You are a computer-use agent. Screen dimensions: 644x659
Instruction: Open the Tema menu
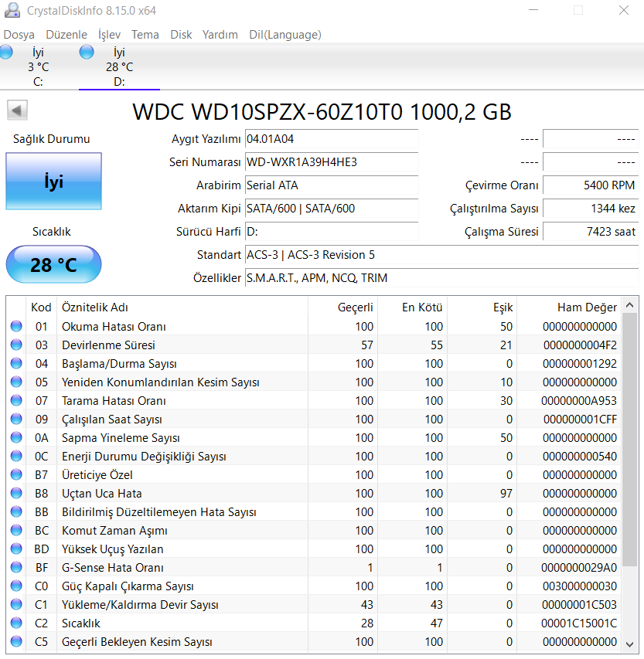tap(145, 35)
